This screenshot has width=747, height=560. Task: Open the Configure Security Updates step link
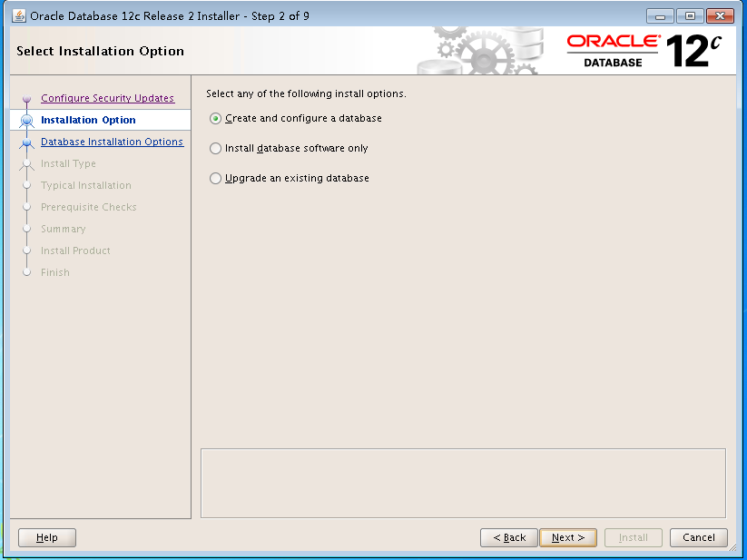point(107,98)
